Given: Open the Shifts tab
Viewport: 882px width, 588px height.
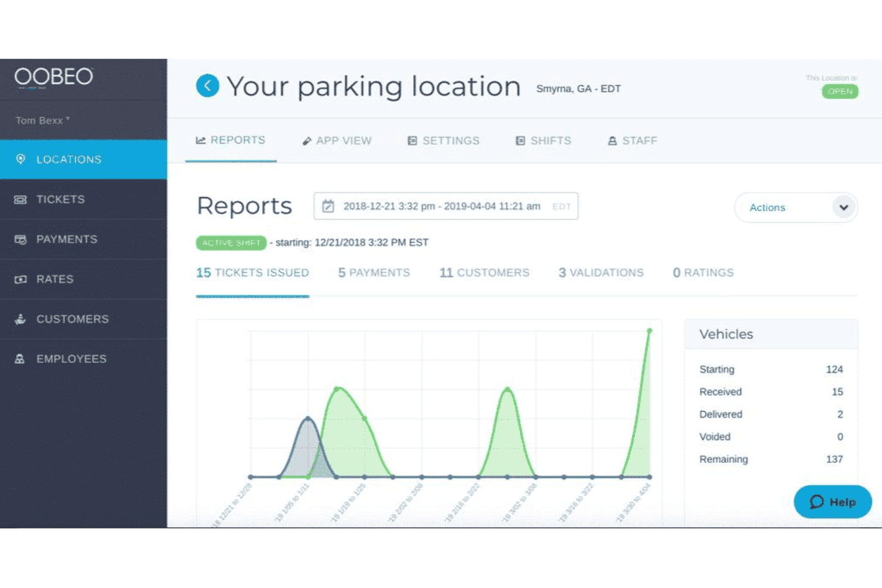Looking at the screenshot, I should click(544, 141).
